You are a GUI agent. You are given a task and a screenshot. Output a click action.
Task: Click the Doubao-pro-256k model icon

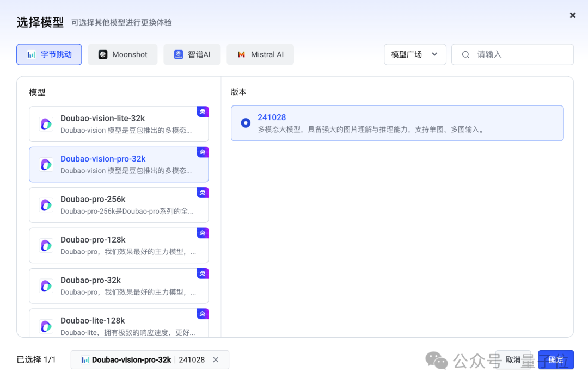pos(46,205)
